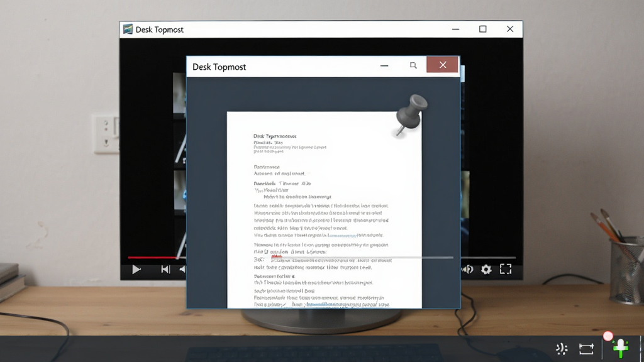
Task: Click the skip-to-previous button in the video player
Action: 165,269
